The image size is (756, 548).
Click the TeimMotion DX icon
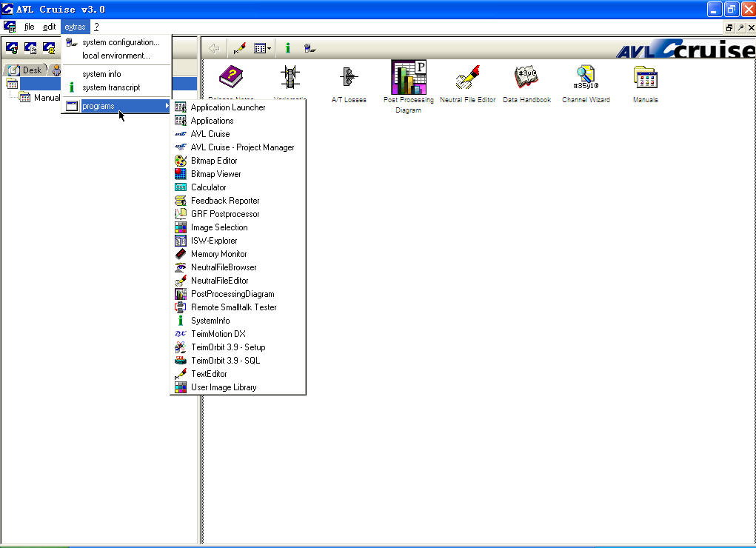click(181, 334)
